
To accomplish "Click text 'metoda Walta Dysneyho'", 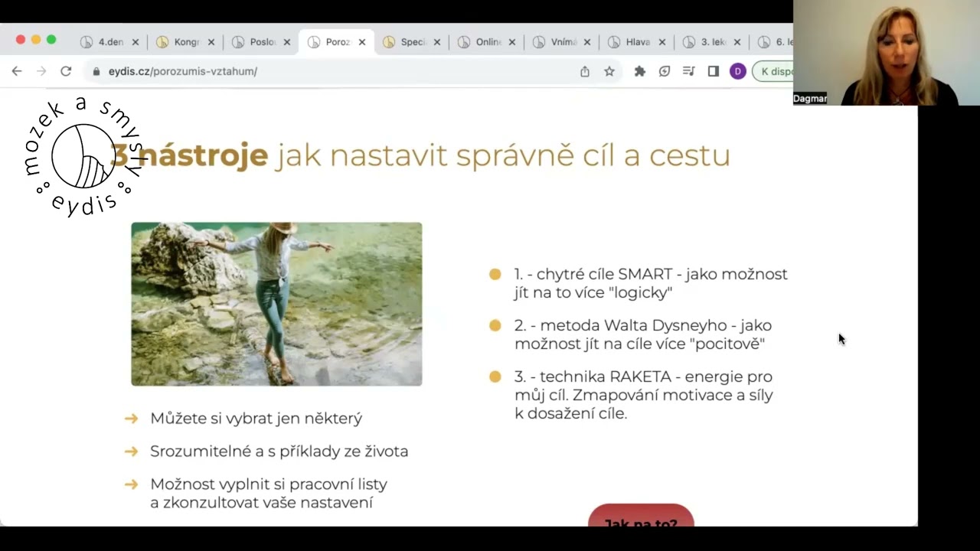I will [633, 325].
